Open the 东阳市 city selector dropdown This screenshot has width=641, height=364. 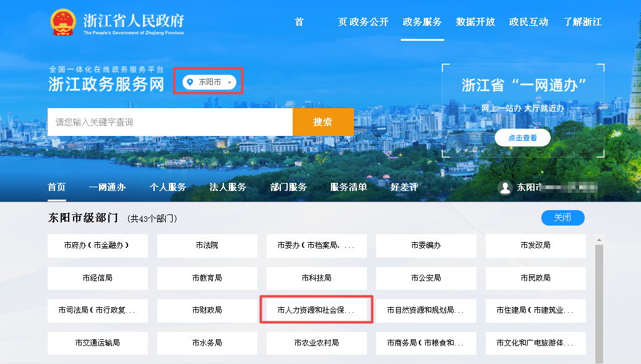(209, 82)
